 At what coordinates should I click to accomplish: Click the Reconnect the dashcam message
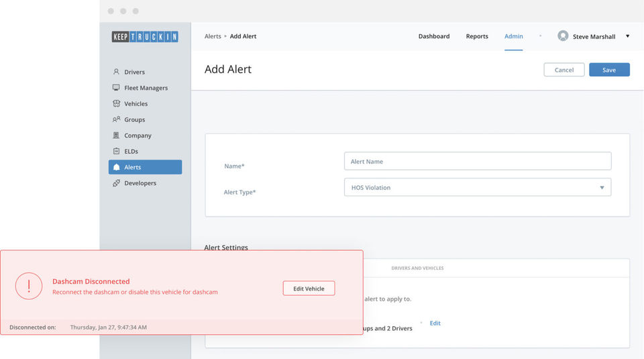pos(135,292)
